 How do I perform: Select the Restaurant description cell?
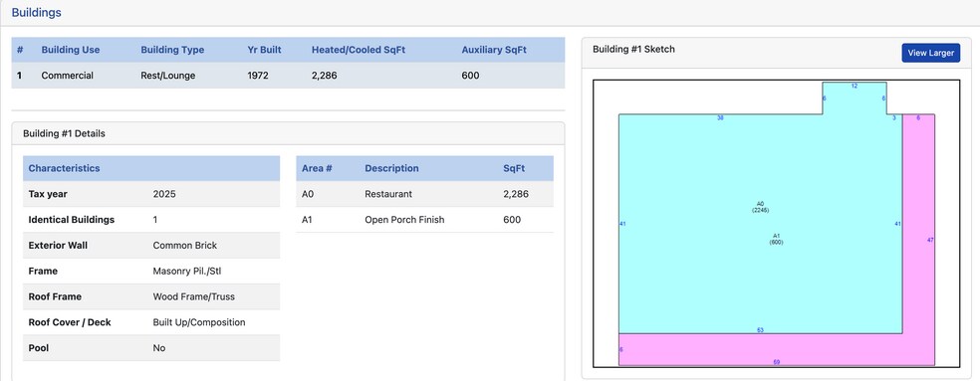pos(388,194)
